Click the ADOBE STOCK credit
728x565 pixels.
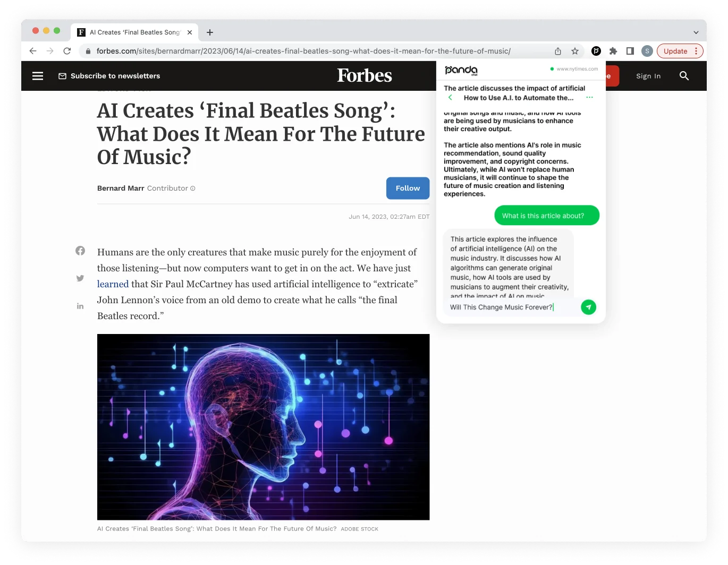(x=359, y=529)
